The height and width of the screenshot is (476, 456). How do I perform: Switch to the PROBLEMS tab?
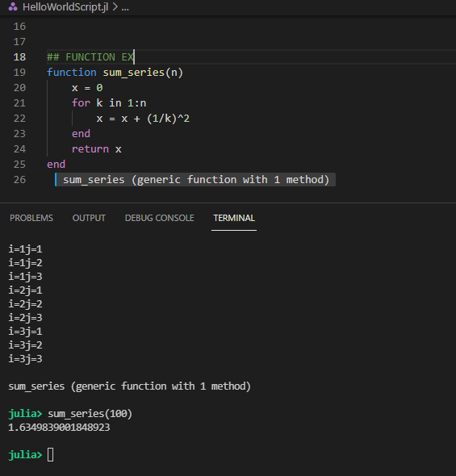coord(31,218)
